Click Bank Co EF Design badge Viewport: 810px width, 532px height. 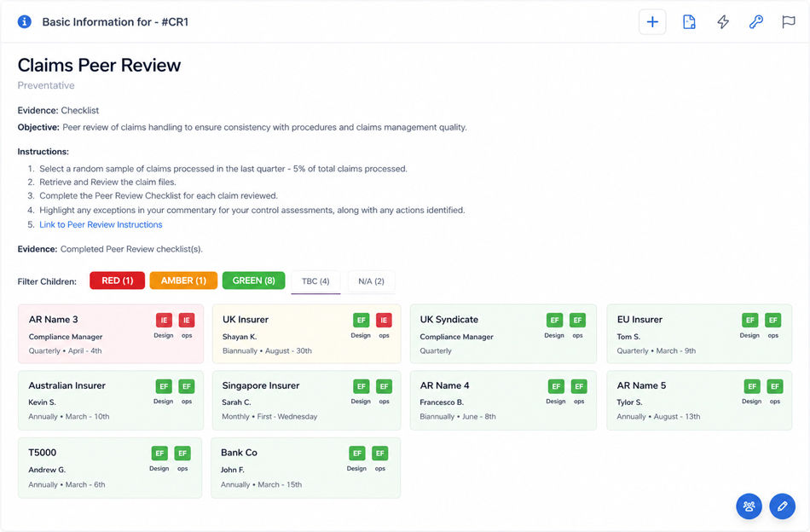tap(357, 454)
